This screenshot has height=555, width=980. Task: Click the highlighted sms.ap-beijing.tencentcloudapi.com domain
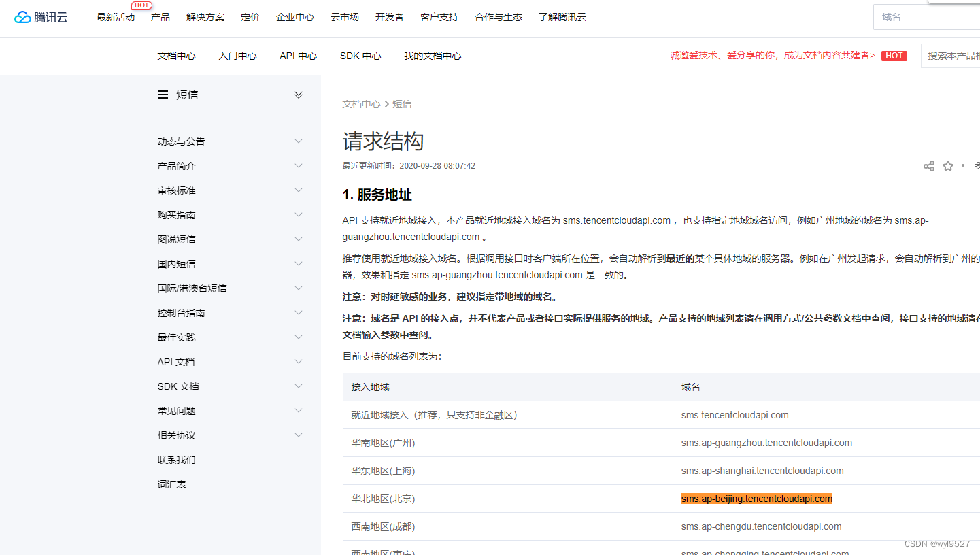click(757, 499)
